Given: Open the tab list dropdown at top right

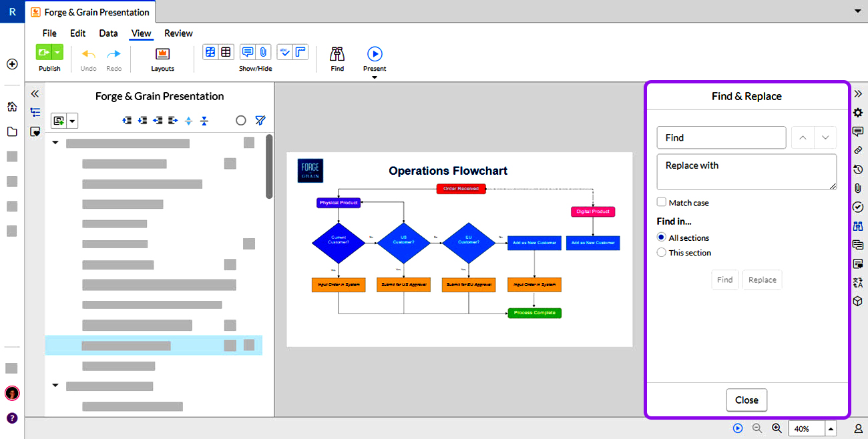Looking at the screenshot, I should 858,11.
